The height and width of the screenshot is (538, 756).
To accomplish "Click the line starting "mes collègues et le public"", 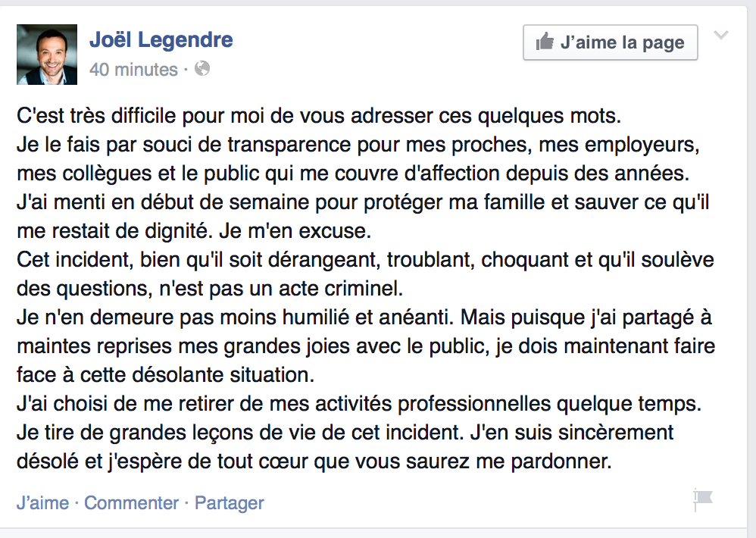I will [353, 174].
